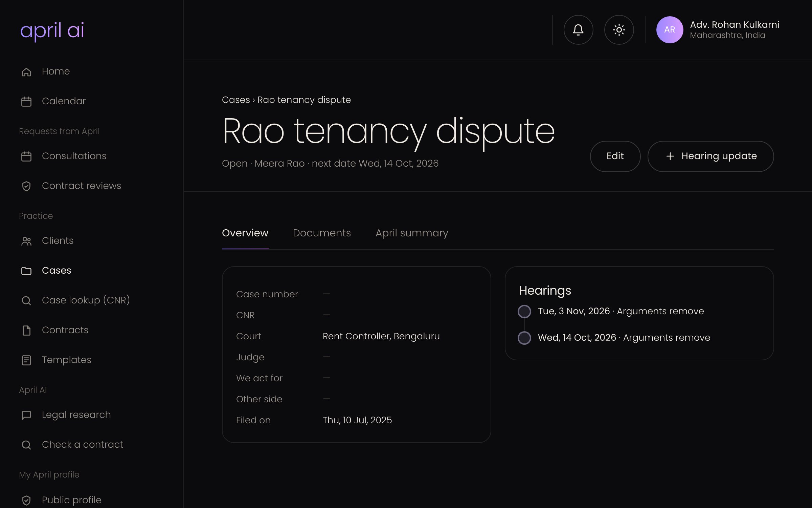Click the Legal research chat icon
This screenshot has height=508, width=812.
coord(26,415)
